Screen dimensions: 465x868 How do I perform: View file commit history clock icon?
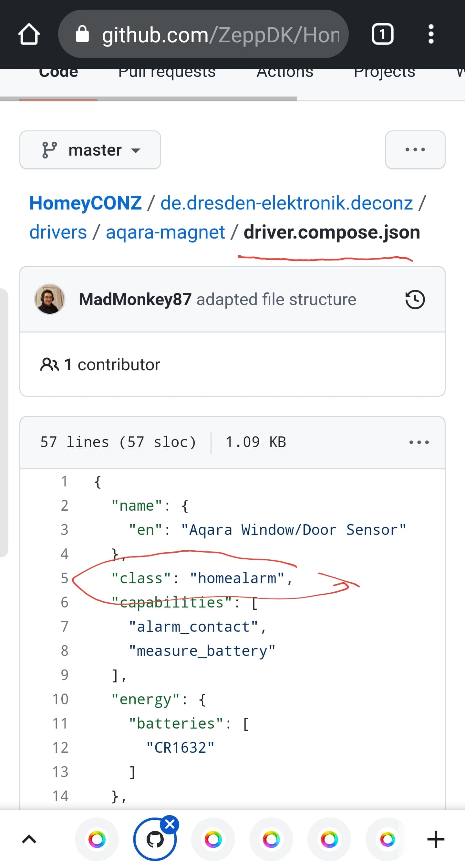415,299
